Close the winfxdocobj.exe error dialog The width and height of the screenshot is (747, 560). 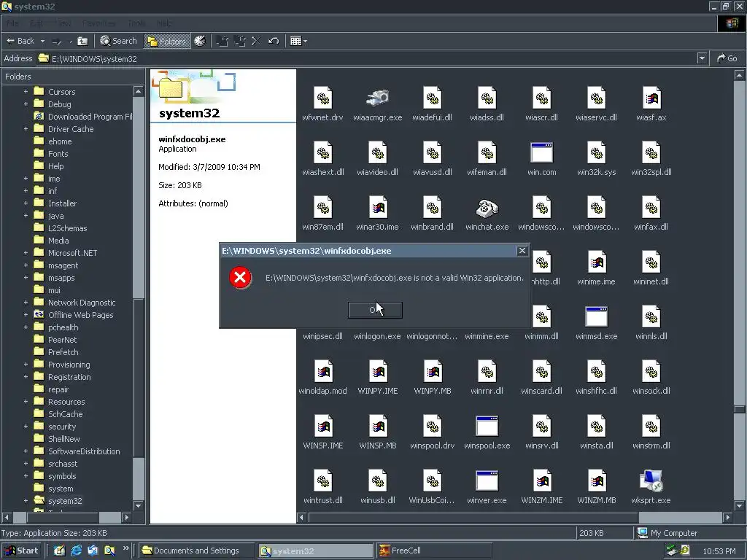[522, 251]
